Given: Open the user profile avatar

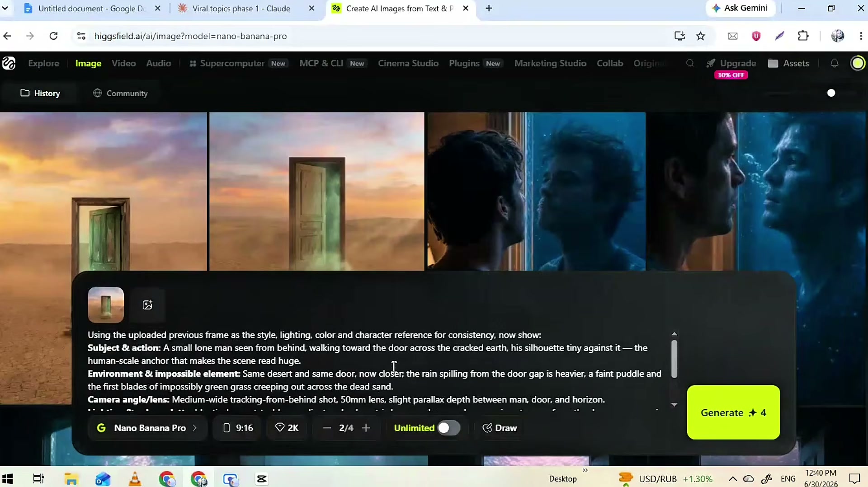Looking at the screenshot, I should click(x=858, y=63).
